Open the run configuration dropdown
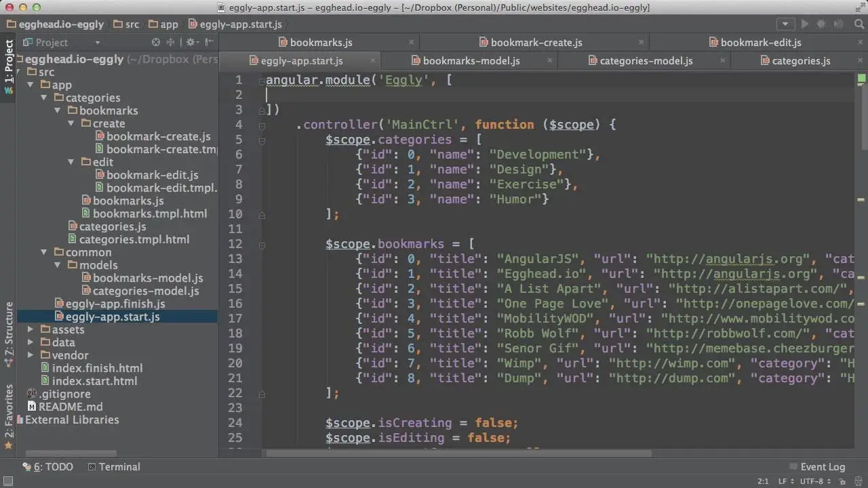This screenshot has height=488, width=868. tap(785, 24)
